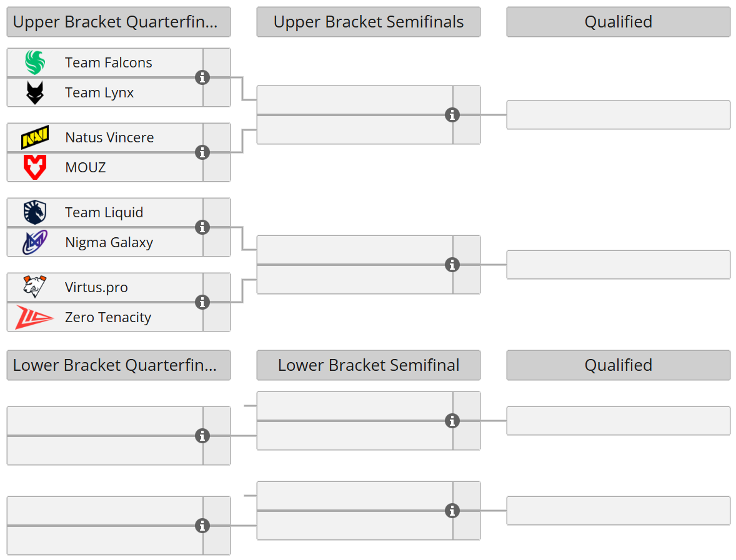Screen dimensions: 736x560
Task: Click the MOUZ red logo
Action: point(35,167)
